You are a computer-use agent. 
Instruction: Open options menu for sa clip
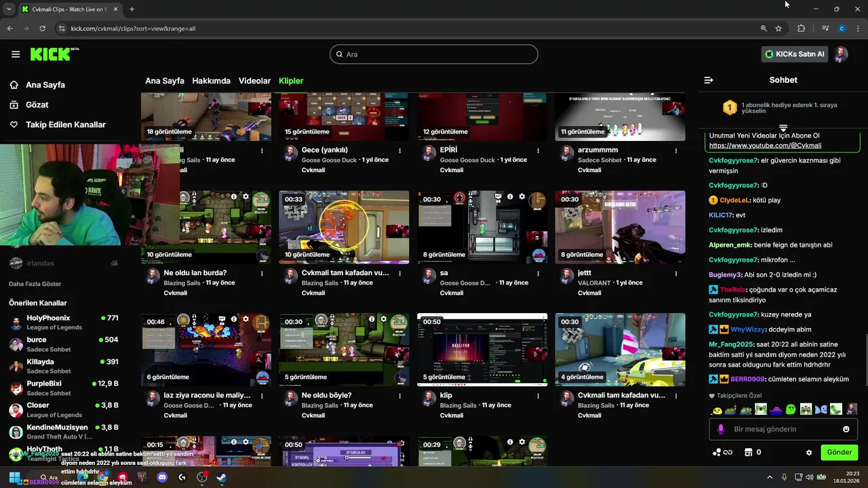[x=538, y=273]
